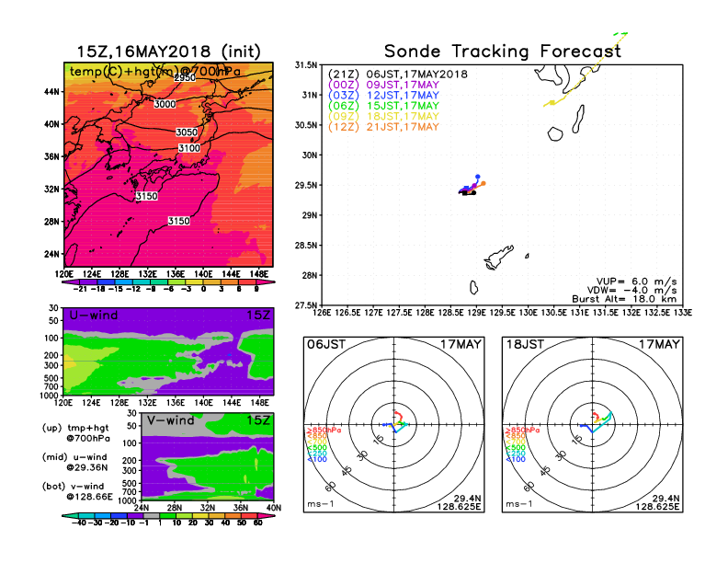The height and width of the screenshot is (563, 728).
Task: Click the '18JST' hodograph title
Action: point(525,345)
